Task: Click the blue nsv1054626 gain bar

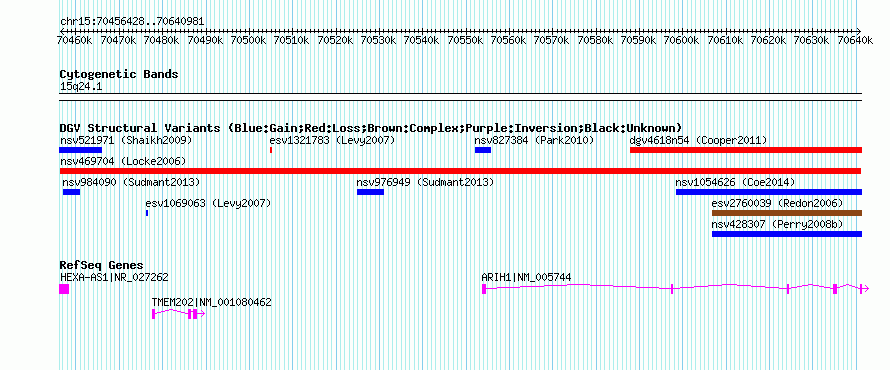Action: coord(769,192)
